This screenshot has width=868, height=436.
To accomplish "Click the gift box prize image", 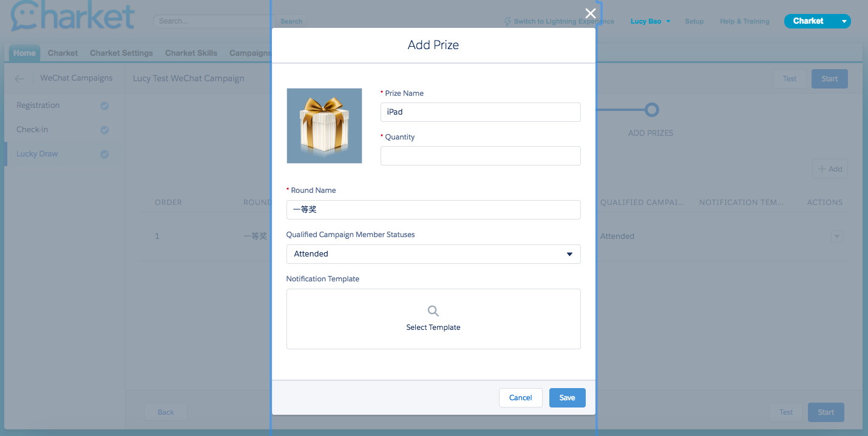I will pos(324,126).
